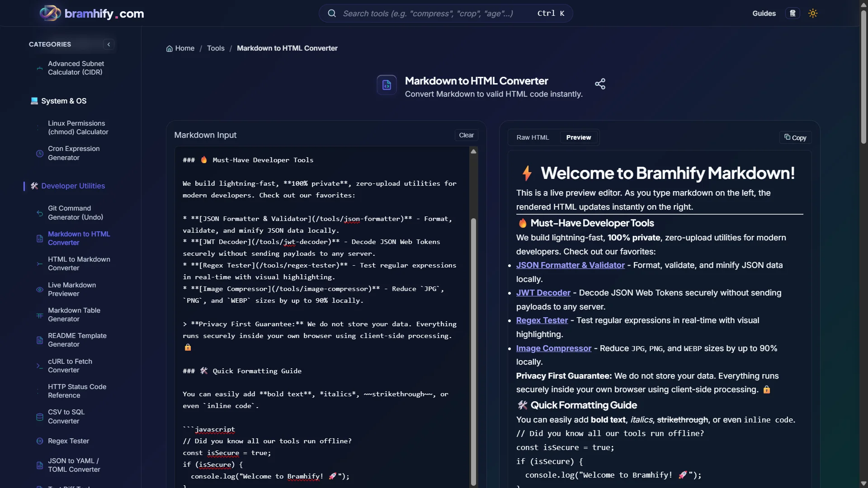Click the copy icon in the Copy button
Screen dimensions: 868x488
click(787, 137)
